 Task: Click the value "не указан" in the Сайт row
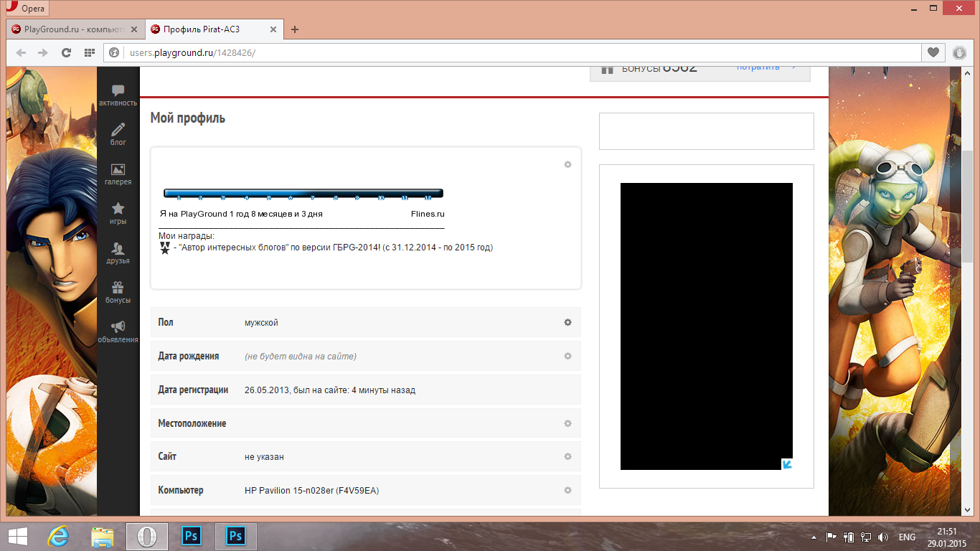(x=264, y=457)
